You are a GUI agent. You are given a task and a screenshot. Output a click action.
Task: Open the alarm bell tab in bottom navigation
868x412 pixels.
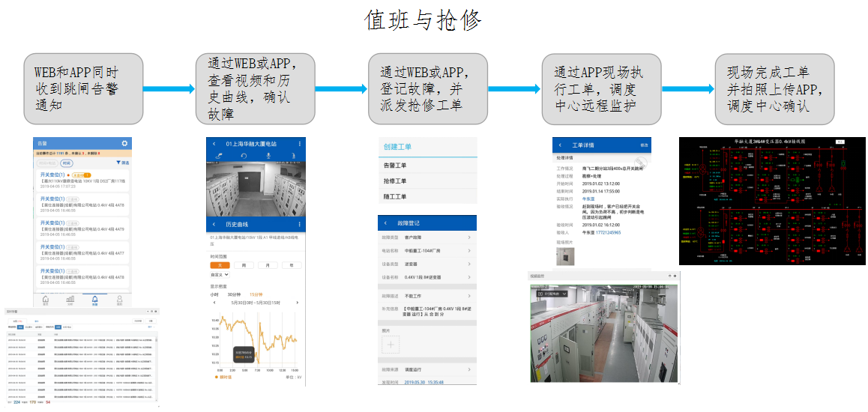point(94,300)
